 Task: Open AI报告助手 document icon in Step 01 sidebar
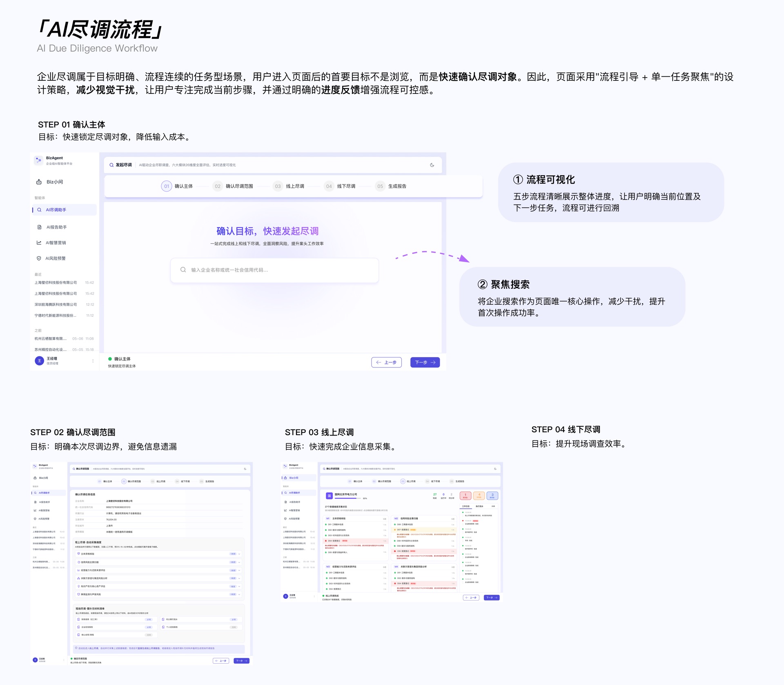(39, 227)
